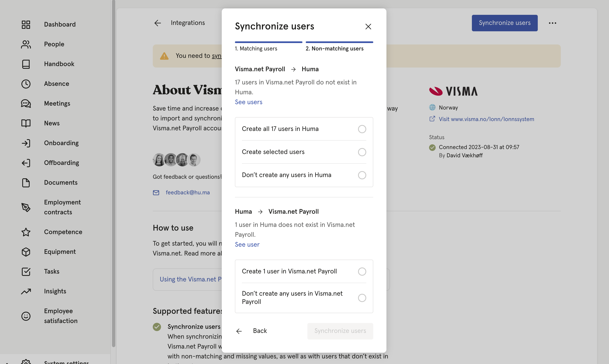Click the blue Synchronize users header button

505,23
